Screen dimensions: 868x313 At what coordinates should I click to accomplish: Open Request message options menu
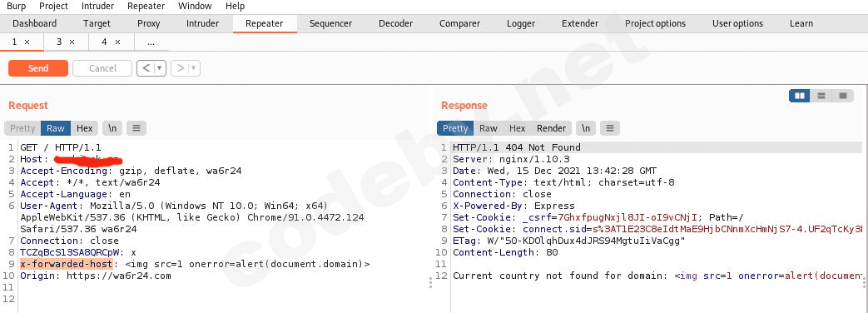click(x=136, y=128)
